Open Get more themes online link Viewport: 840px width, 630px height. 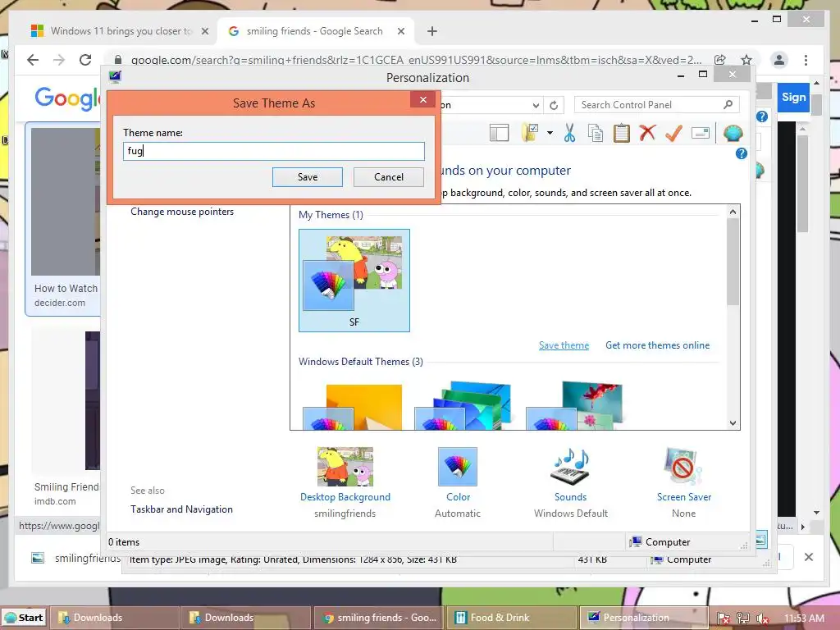[657, 345]
